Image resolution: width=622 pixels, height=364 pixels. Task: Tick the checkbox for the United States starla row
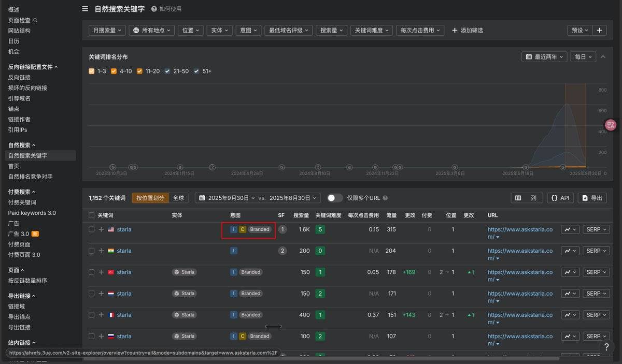92,229
